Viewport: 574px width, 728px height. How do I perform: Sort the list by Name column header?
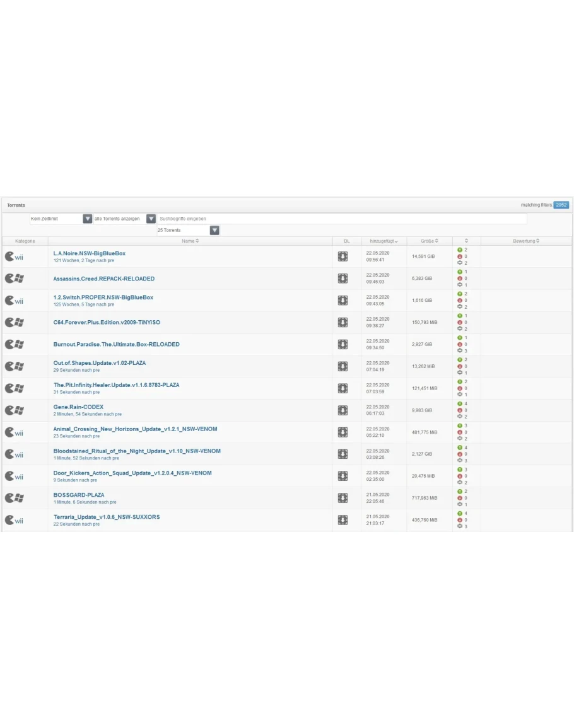[190, 241]
